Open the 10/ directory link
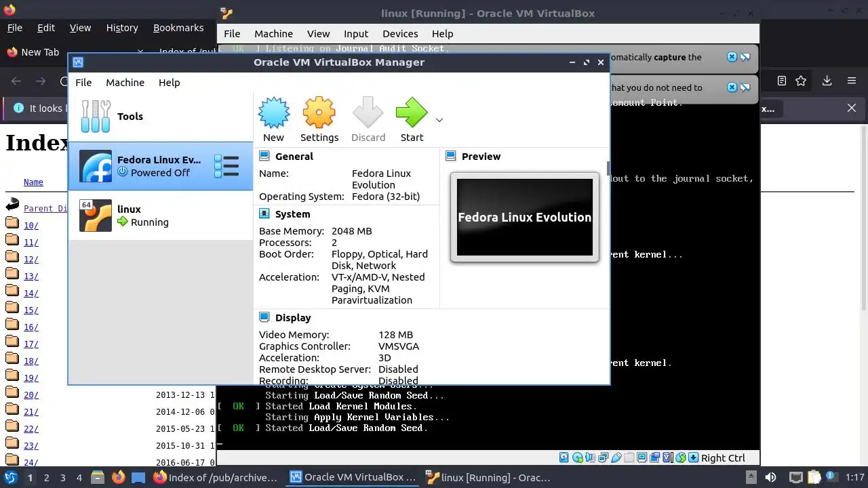 pyautogui.click(x=31, y=226)
